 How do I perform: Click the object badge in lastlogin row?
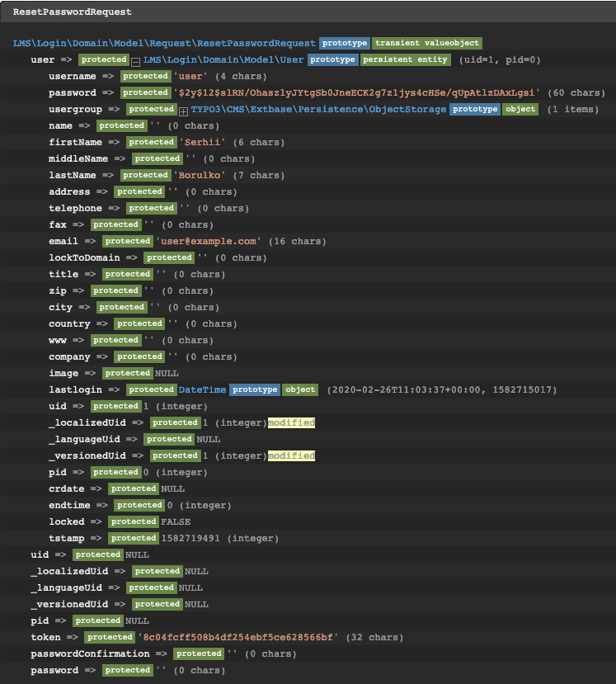(300, 389)
